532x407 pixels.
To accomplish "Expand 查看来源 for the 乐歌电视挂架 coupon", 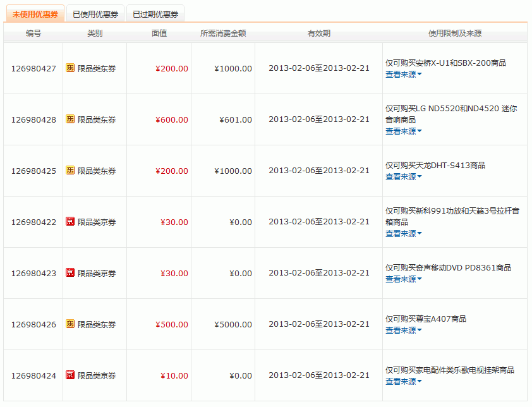I will (403, 382).
